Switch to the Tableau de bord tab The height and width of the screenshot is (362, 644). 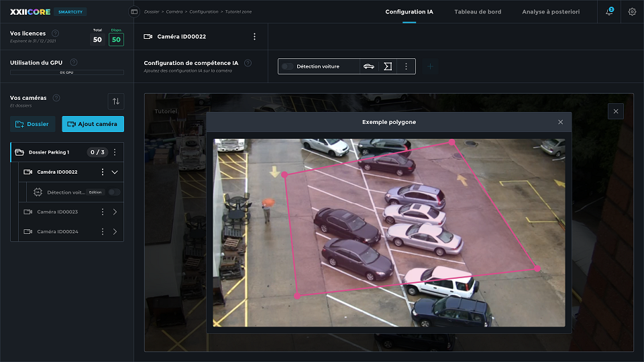coord(478,12)
